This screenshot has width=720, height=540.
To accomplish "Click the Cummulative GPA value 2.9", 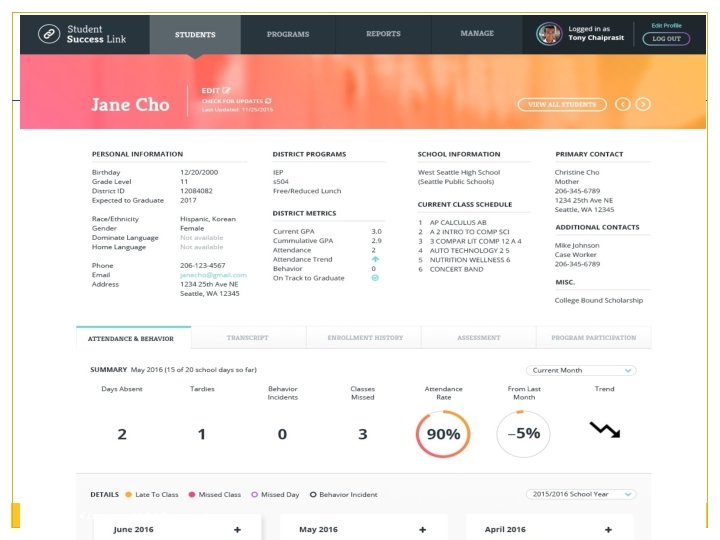I will [x=376, y=241].
